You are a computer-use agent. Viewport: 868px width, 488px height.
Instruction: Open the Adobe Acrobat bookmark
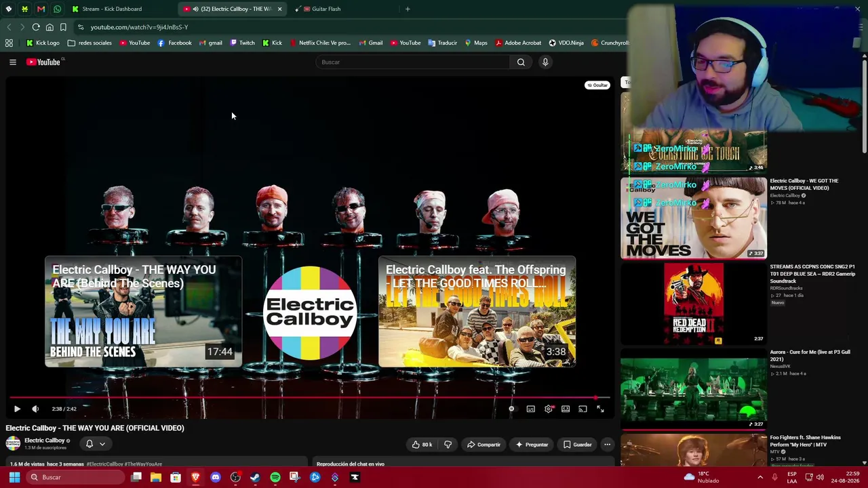point(518,43)
